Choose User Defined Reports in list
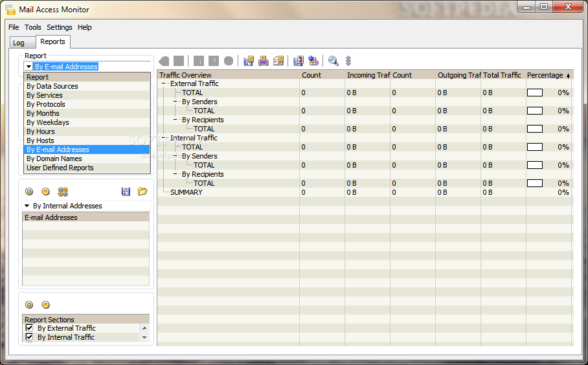This screenshot has width=588, height=365. [x=87, y=168]
